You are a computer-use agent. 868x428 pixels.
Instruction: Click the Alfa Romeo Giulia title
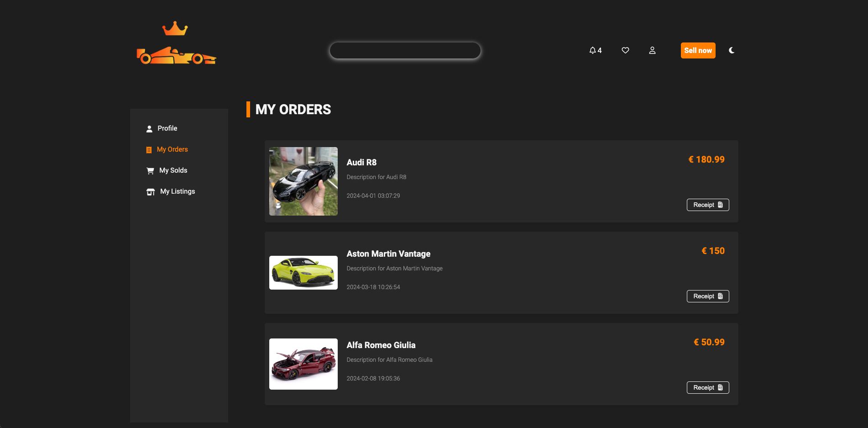point(381,345)
